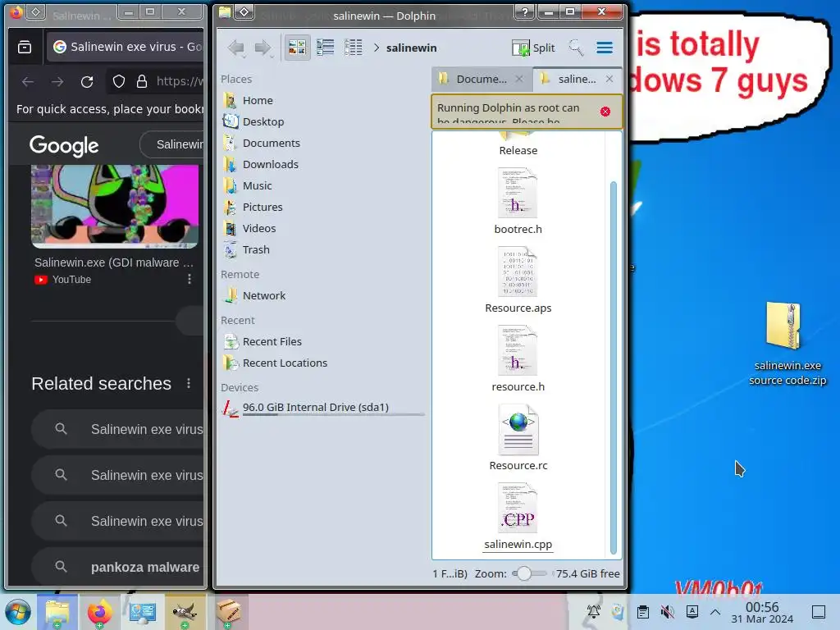The width and height of the screenshot is (840, 630).
Task: Reload the Firefox page
Action: 87,81
